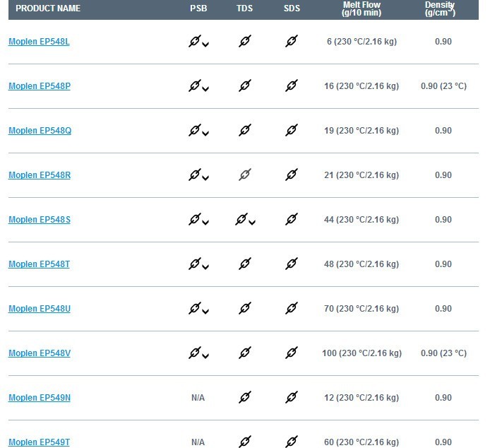
Task: Follow the Moplen EP548U link
Action: 40,309
